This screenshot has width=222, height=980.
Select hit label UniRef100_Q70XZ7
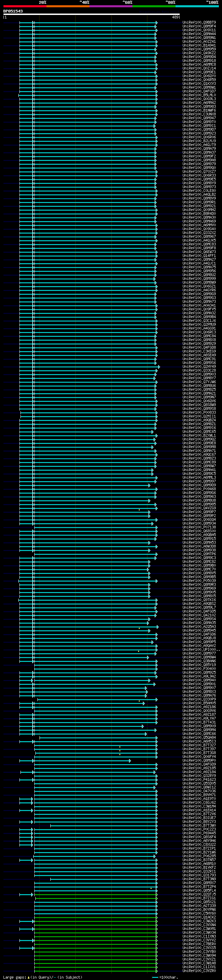199,172
